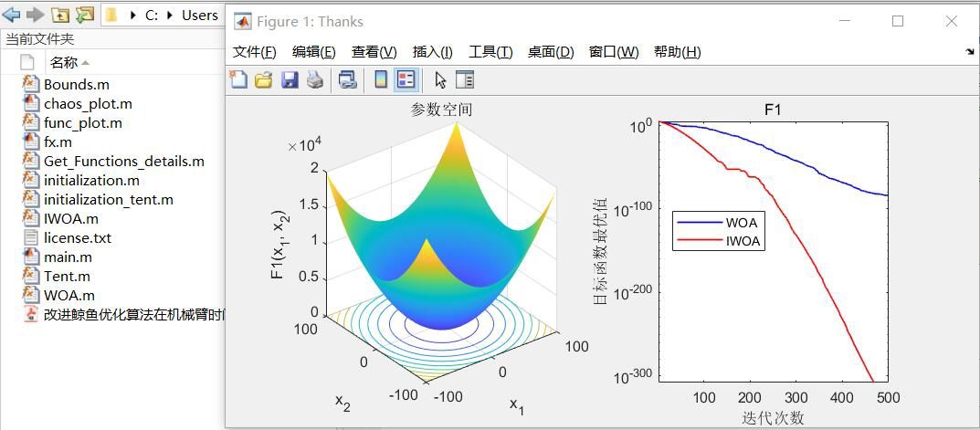Select fx.m in the file list
The width and height of the screenshot is (980, 430).
pyautogui.click(x=58, y=142)
